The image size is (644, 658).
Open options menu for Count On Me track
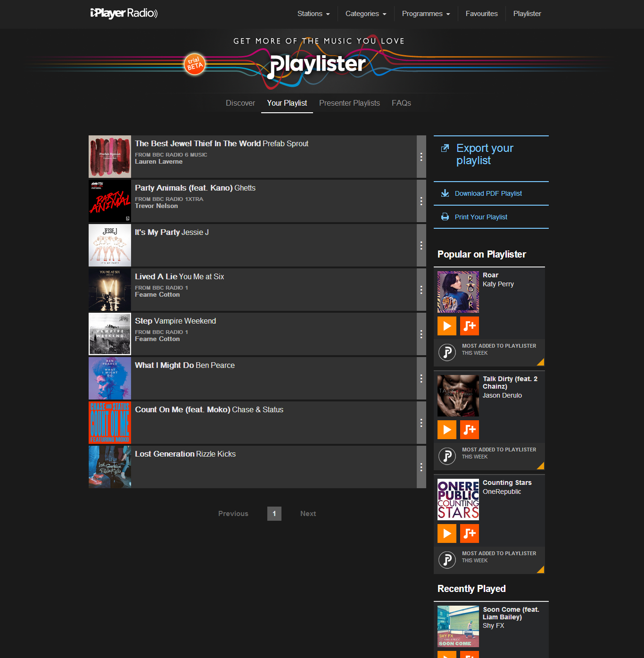pyautogui.click(x=421, y=423)
